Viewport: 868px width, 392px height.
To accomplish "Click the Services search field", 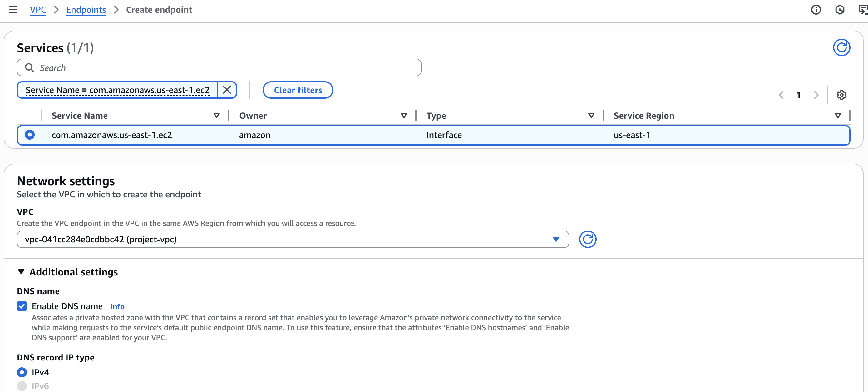I will (x=219, y=68).
